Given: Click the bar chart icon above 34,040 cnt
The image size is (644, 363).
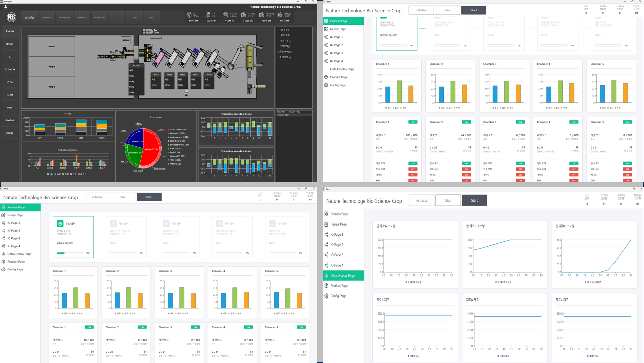Looking at the screenshot, I should coord(262,15).
